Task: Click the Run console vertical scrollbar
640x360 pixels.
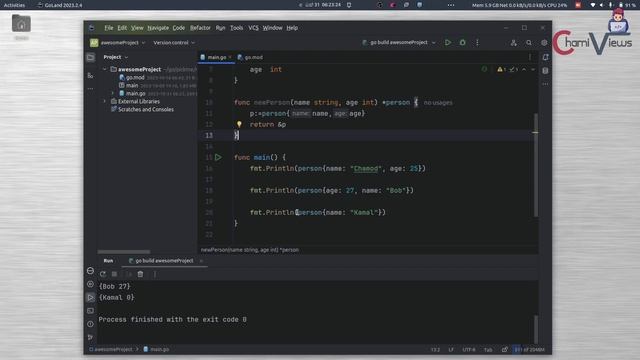Action: tap(536, 329)
